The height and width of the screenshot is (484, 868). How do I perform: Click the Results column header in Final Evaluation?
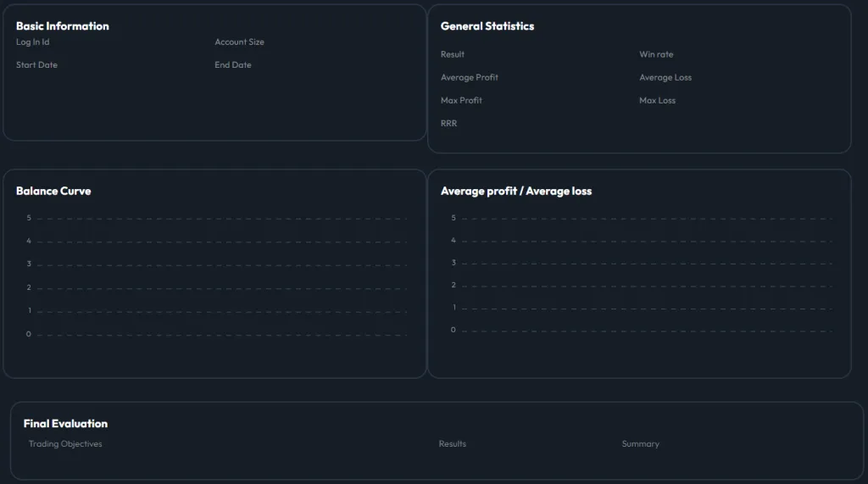coord(452,444)
